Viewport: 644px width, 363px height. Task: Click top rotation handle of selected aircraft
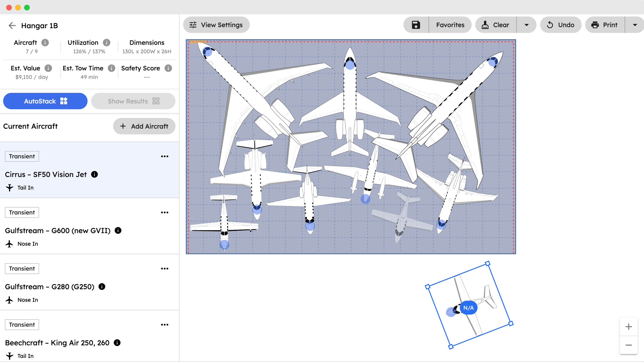(488, 263)
